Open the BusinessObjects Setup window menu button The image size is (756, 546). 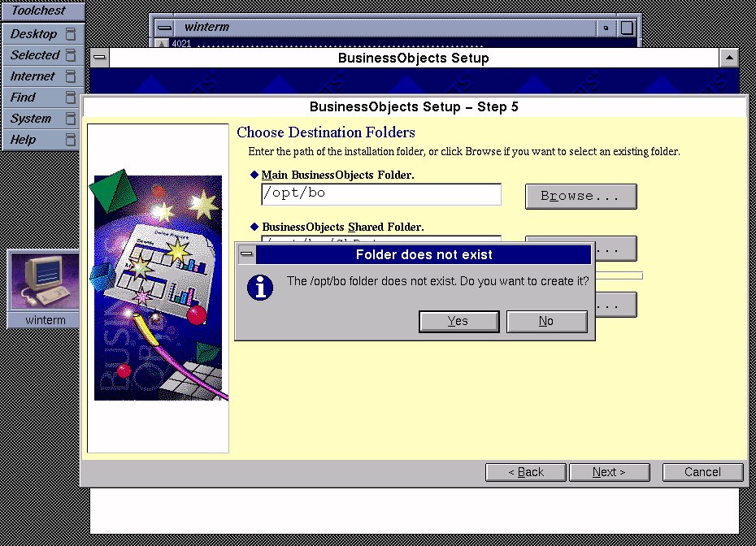(99, 58)
